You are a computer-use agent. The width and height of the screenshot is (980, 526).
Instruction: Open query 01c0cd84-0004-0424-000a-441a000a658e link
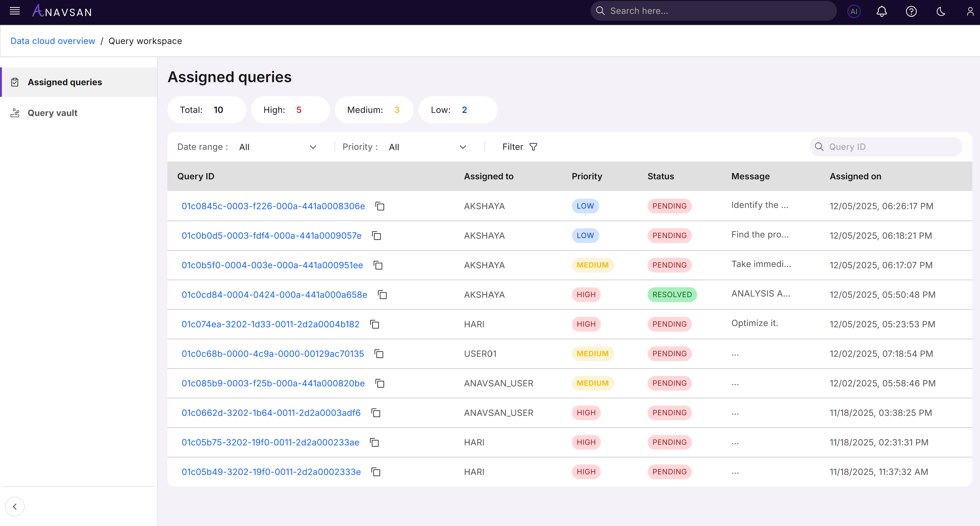(274, 295)
